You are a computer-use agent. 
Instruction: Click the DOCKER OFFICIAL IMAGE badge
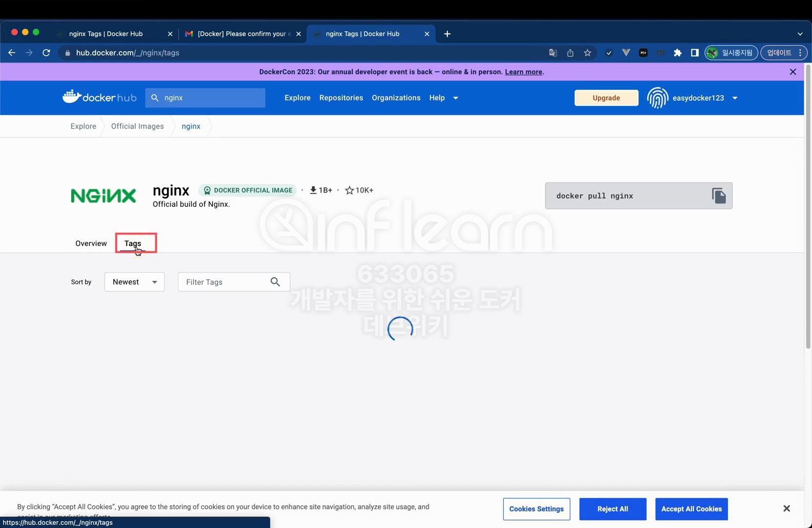(x=247, y=190)
